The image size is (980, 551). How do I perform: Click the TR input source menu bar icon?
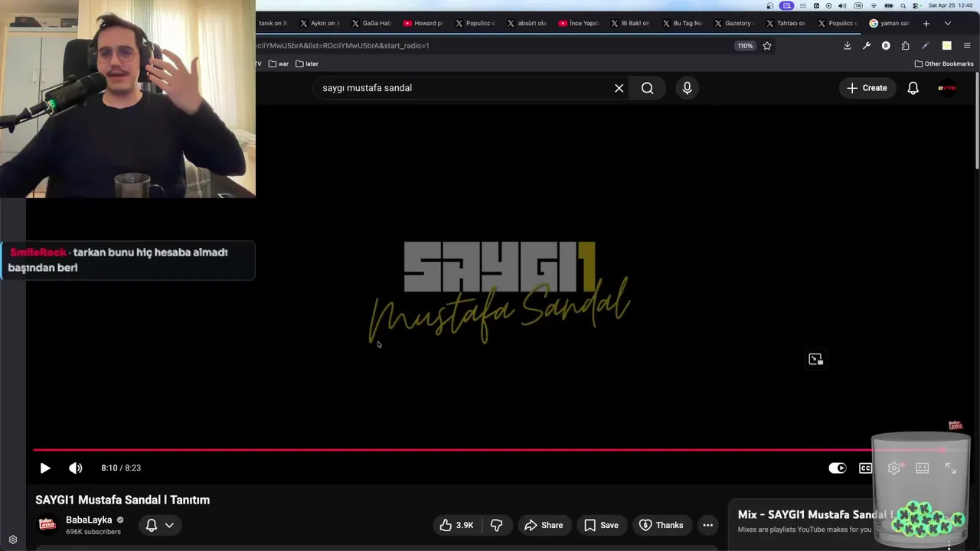pos(857,5)
